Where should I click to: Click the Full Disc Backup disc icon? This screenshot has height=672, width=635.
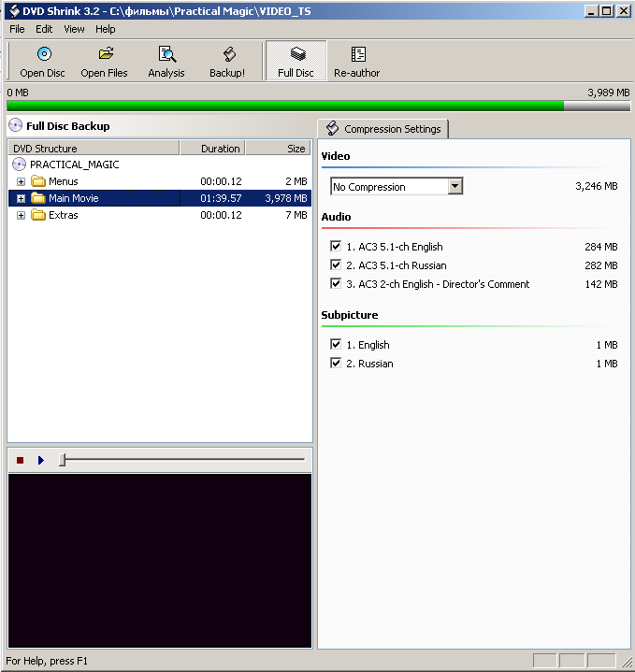pyautogui.click(x=16, y=125)
